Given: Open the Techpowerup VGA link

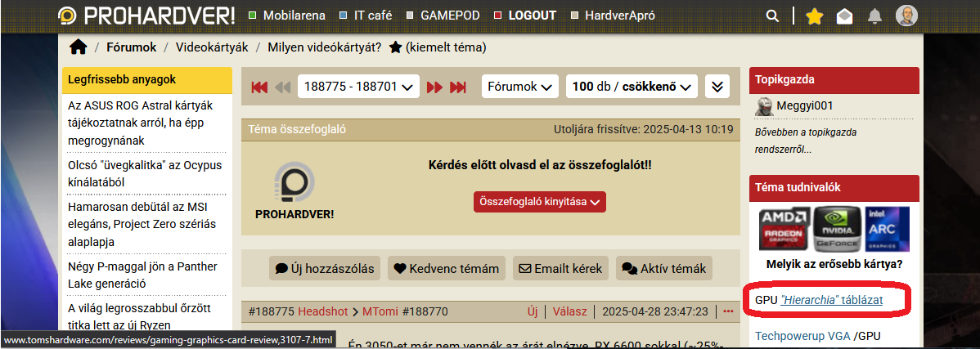Looking at the screenshot, I should [802, 336].
